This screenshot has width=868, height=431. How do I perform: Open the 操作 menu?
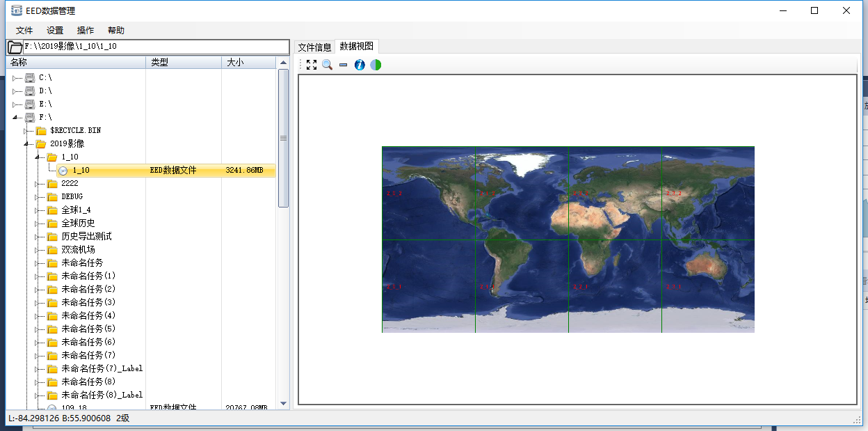tap(86, 31)
